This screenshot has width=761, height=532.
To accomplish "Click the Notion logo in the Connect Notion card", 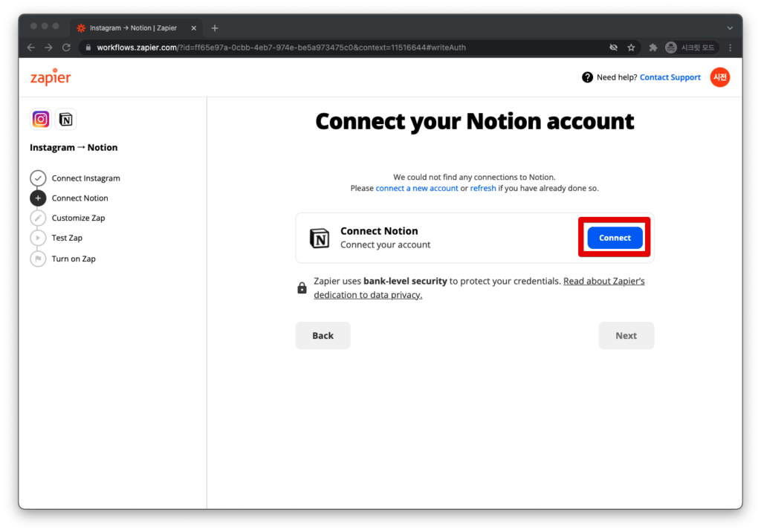I will click(x=320, y=238).
